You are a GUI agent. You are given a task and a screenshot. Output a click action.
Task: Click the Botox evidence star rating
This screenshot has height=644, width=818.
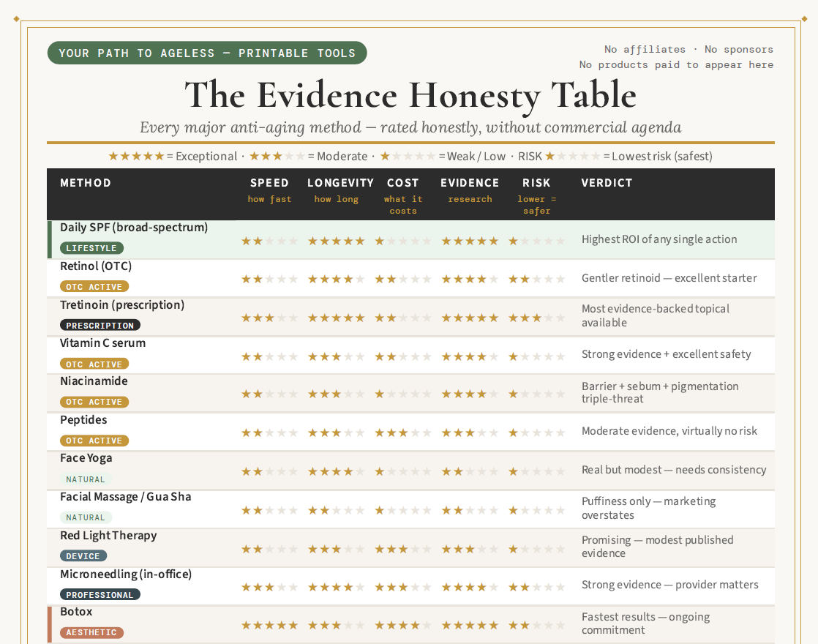pos(470,625)
